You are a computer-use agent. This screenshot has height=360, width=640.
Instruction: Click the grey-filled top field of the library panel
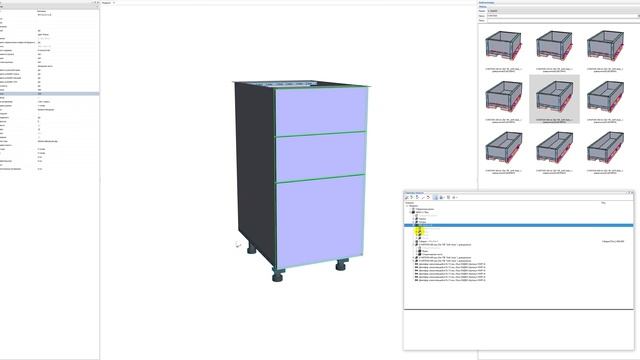[563, 11]
